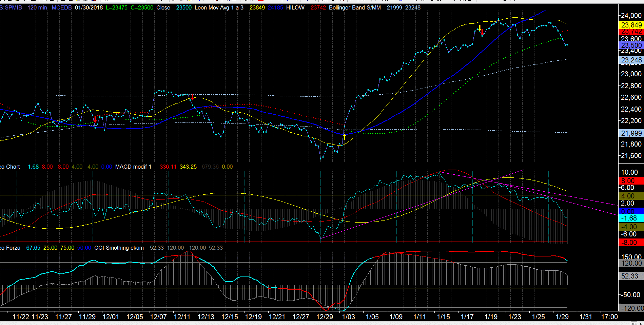Click the Leon Mov Avg 1 a 3 label
The width and height of the screenshot is (644, 325).
tap(219, 7)
